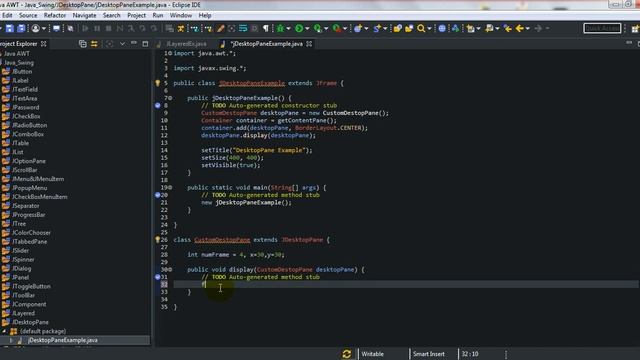Click the Save toolbar icon

pyautogui.click(x=10, y=28)
